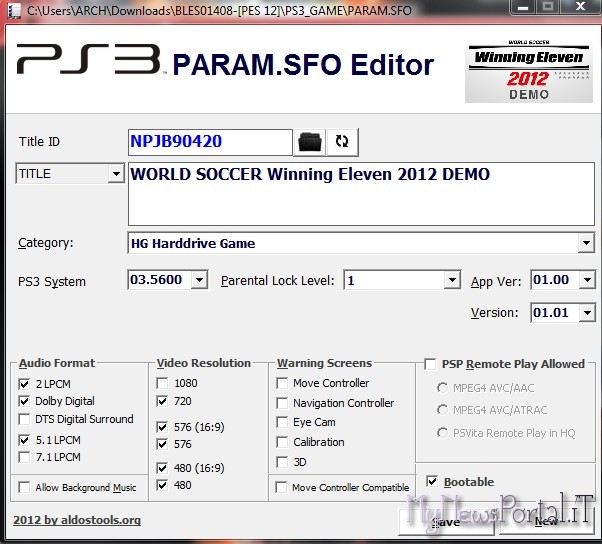602x544 pixels.
Task: Click the reload arrows icon beside Title ID
Action: pos(342,142)
